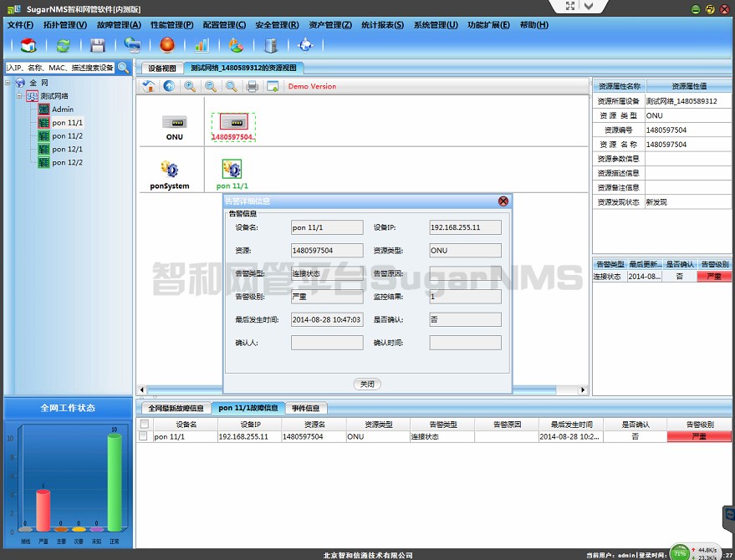Viewport: 735px width, 560px height.
Task: Select the ONU device 1480597504 icon
Action: [233, 123]
